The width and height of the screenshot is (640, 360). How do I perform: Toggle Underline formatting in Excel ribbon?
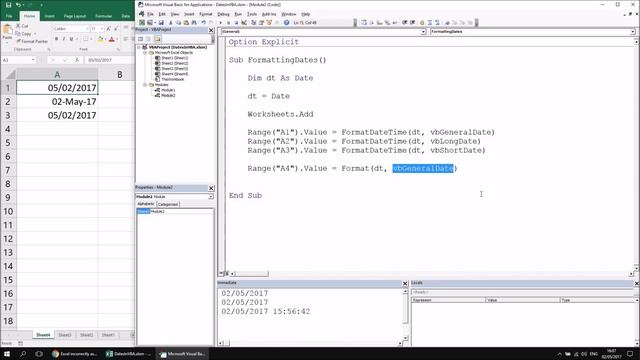[71, 39]
